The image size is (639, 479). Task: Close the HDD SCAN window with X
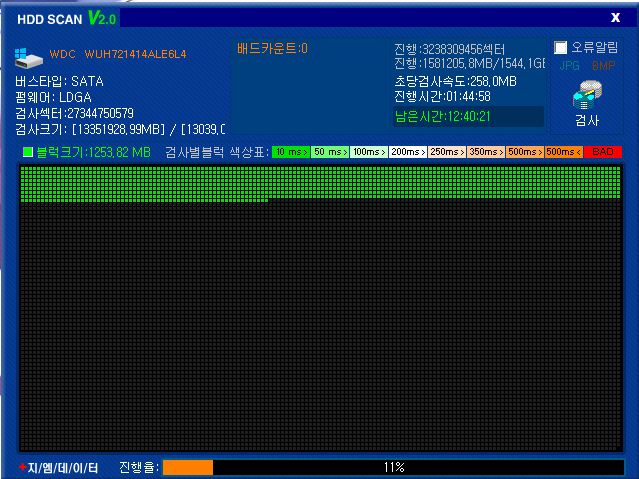(615, 18)
